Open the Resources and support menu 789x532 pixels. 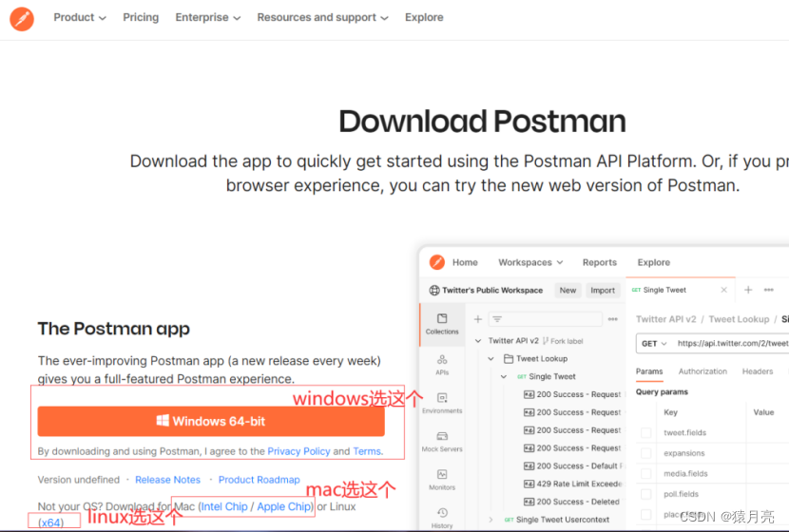pos(322,18)
